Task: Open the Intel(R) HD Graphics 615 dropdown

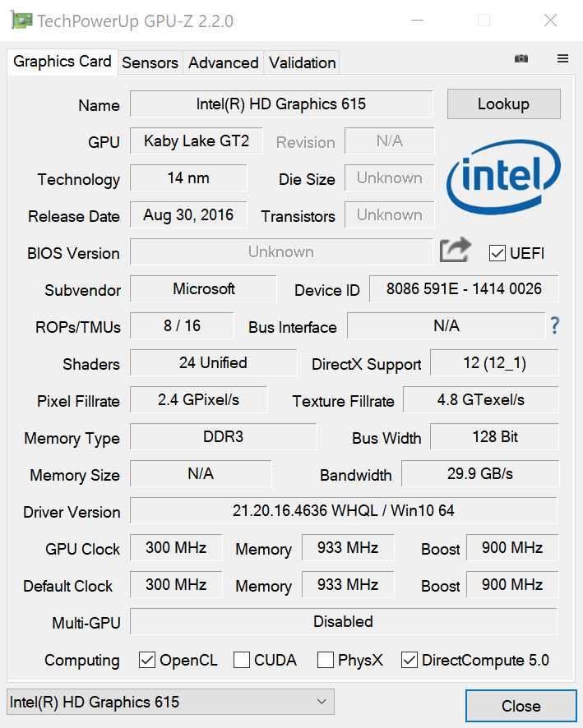Action: click(x=170, y=702)
